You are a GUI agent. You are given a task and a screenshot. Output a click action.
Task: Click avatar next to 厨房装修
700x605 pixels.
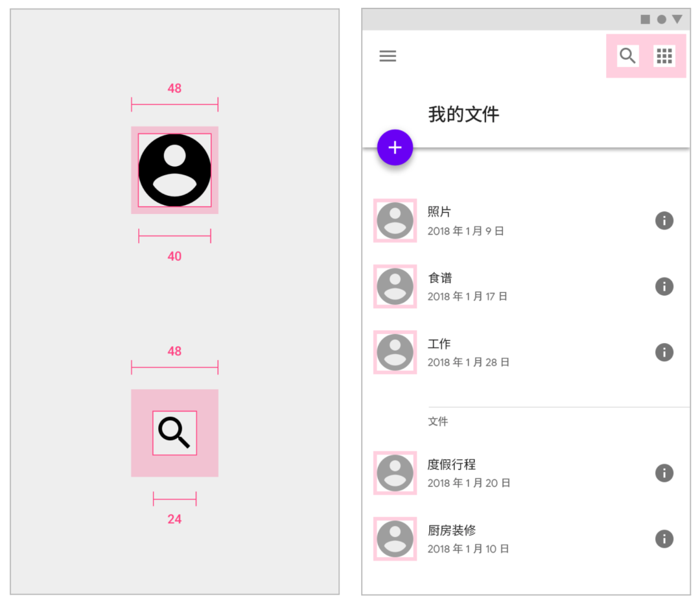[x=395, y=538]
